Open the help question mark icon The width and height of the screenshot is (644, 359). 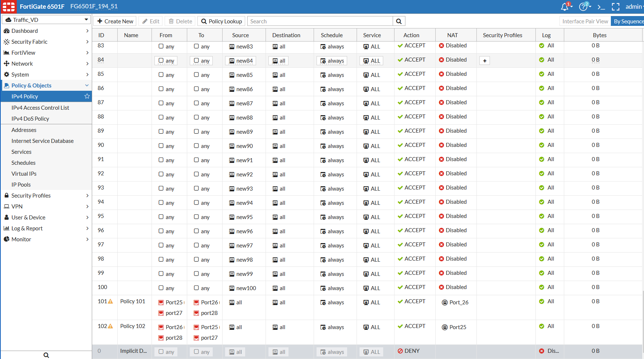(584, 7)
